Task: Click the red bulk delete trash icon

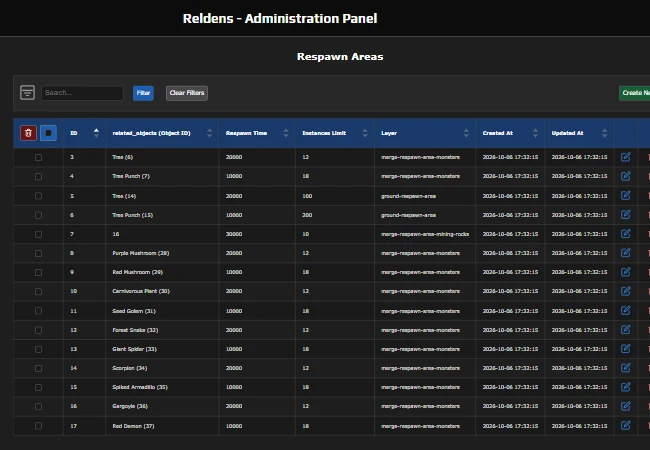Action: pos(28,133)
